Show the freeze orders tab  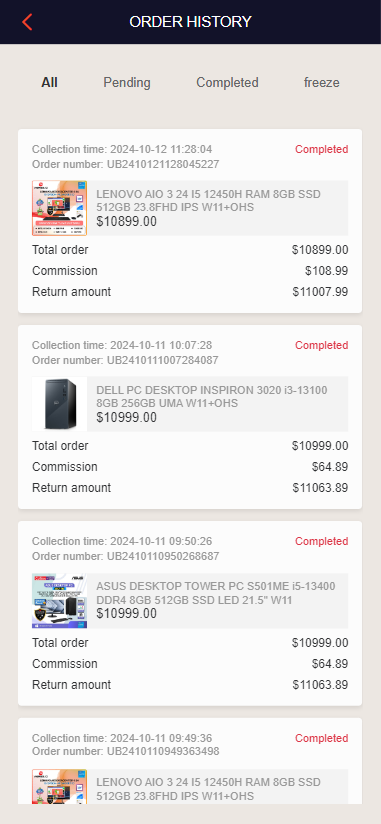(x=322, y=83)
